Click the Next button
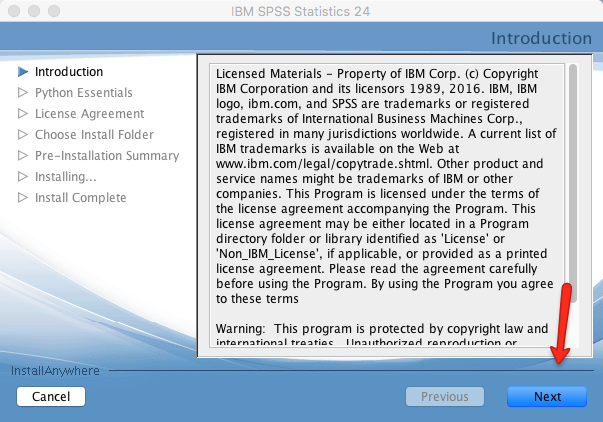 click(x=547, y=397)
